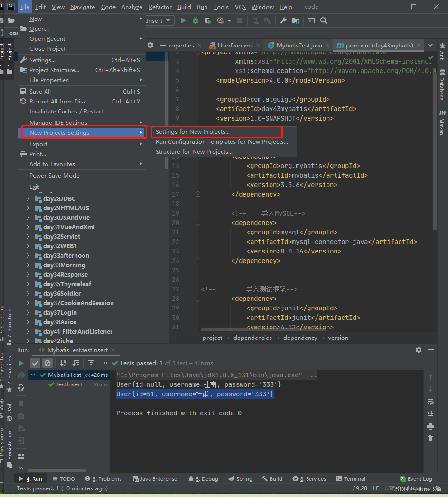Open the Ant side panel
Image resolution: width=448 pixels, height=497 pixels.
pyautogui.click(x=442, y=51)
